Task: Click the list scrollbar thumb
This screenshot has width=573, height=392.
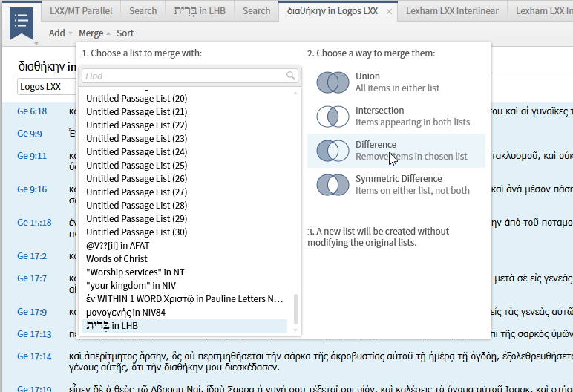Action: 295,310
